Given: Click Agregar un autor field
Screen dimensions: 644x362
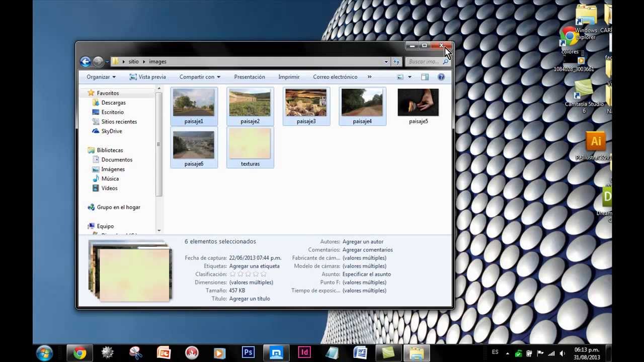Looking at the screenshot, I should [363, 242].
